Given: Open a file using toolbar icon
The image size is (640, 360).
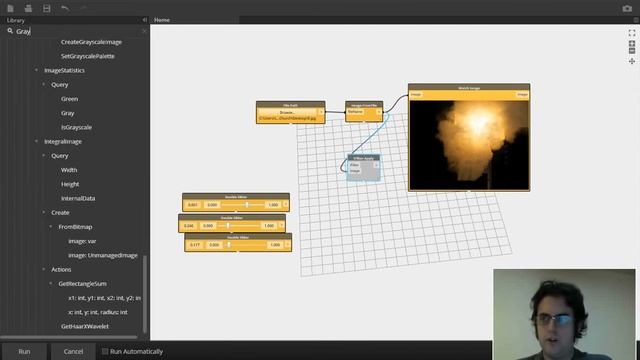Looking at the screenshot, I should (28, 8).
